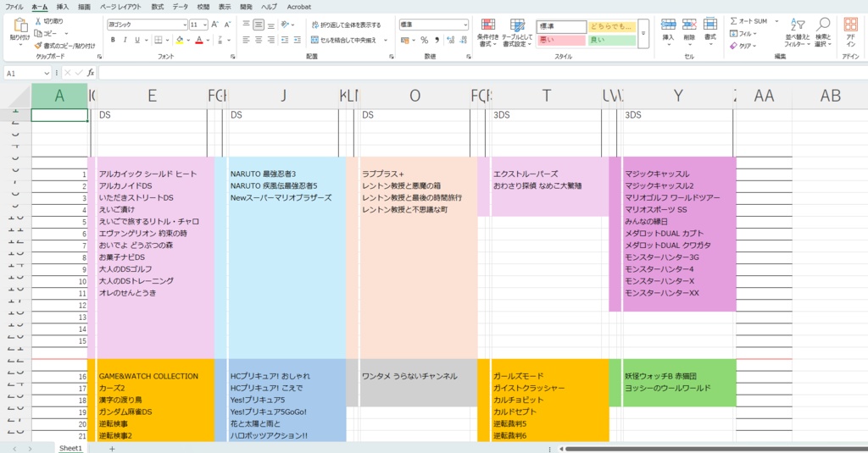Screen dimensions: 868x453
Task: Open Conditional Formatting (条件付き書式)
Action: [x=487, y=33]
